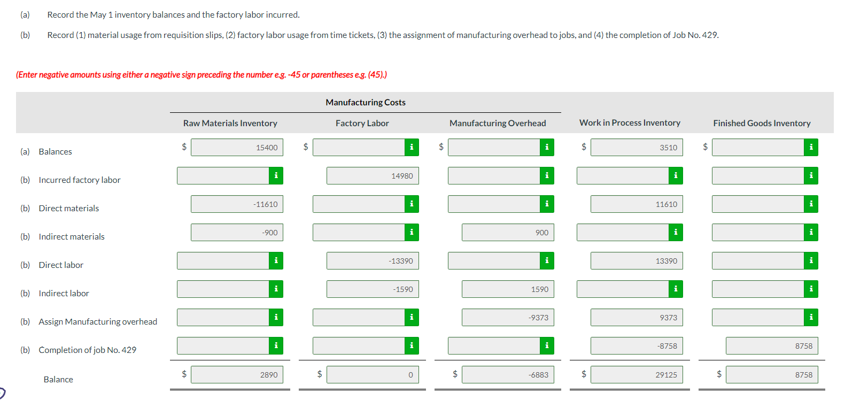Click info icon for Incurred factory labor Manufacturing Overhead
This screenshot has width=868, height=400.
click(x=547, y=175)
